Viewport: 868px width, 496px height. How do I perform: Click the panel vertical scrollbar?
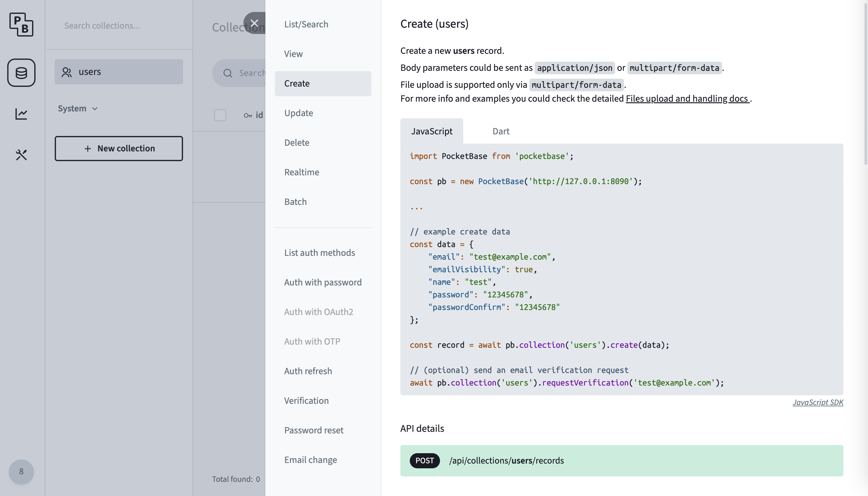tap(865, 83)
